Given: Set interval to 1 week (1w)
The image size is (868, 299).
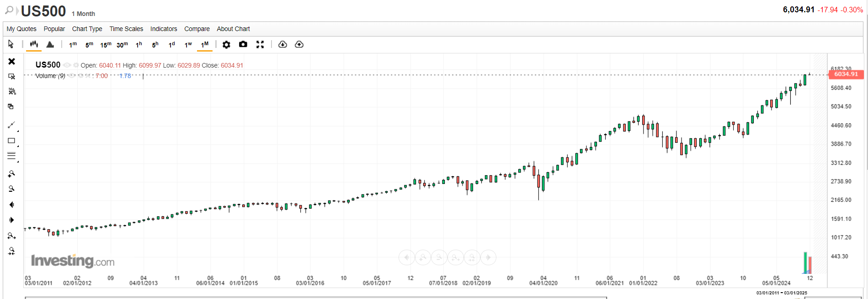Looking at the screenshot, I should (188, 44).
